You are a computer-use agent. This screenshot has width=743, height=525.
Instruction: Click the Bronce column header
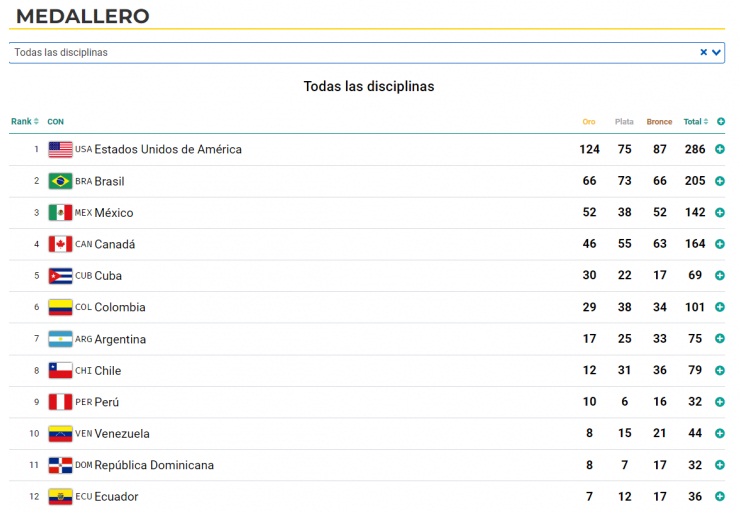click(x=659, y=122)
